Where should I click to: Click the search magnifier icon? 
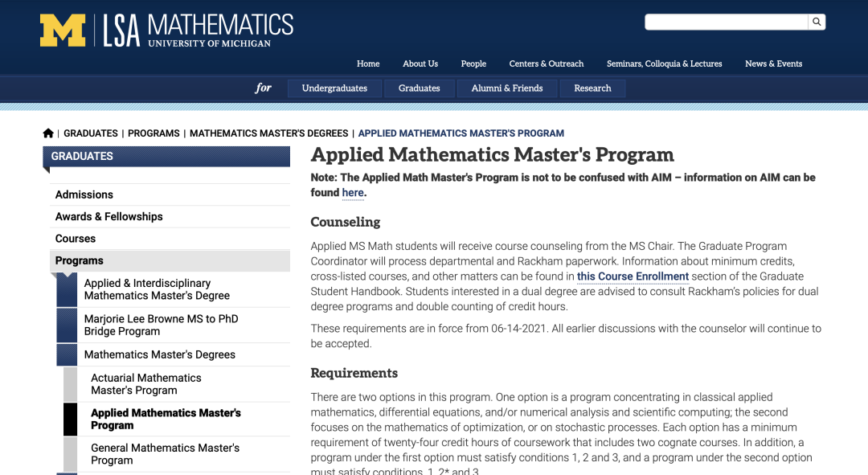tap(817, 23)
